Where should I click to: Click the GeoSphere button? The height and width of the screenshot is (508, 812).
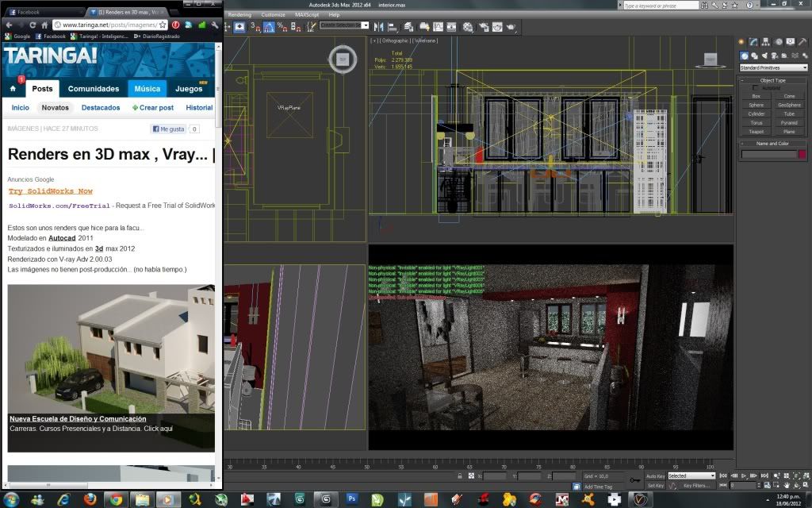789,106
